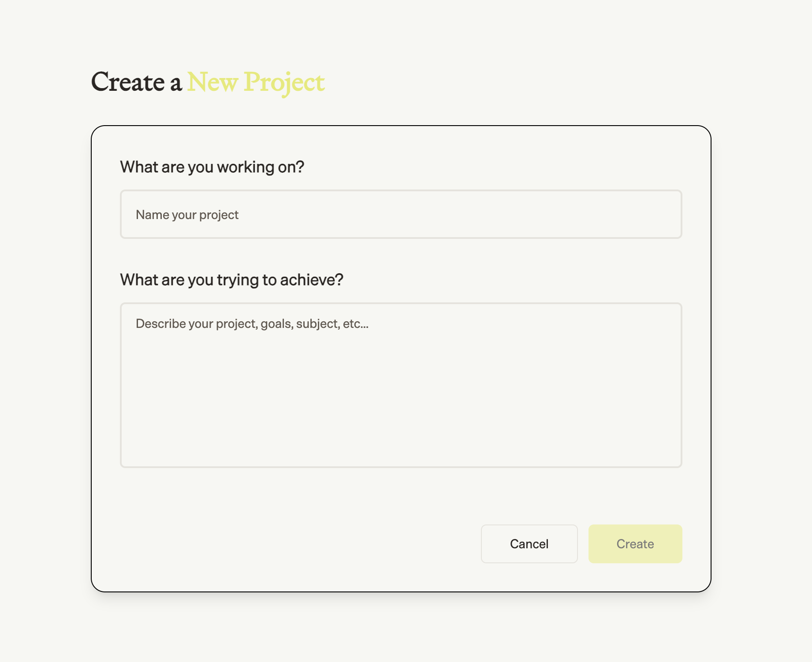Choose Create to submit the new project

[635, 543]
